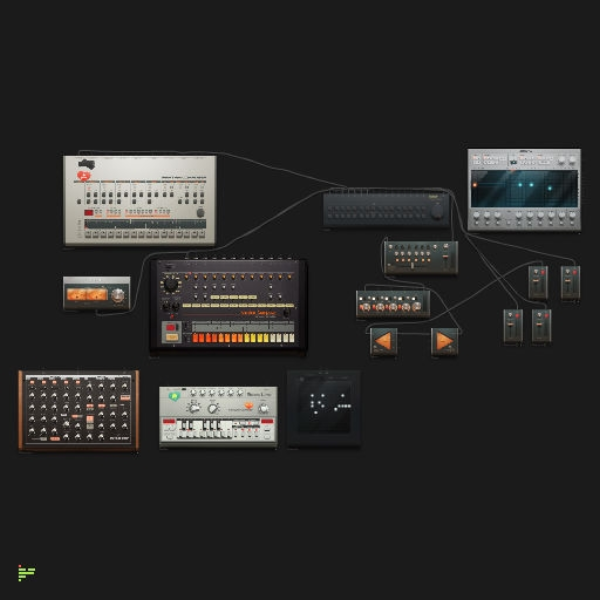Click the big silver knob on the VU meter device
The height and width of the screenshot is (600, 600).
point(117,295)
